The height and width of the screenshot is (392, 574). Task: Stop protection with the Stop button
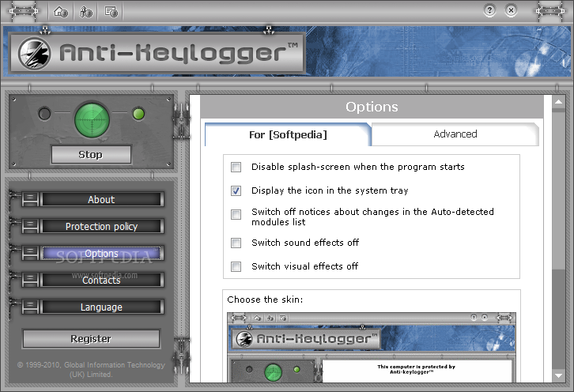tap(91, 154)
